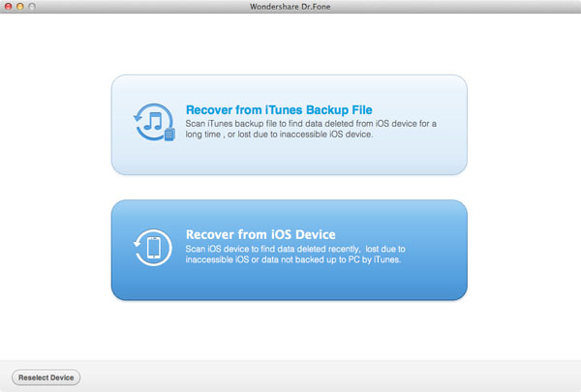Viewport: 581px width, 392px height.
Task: Close the Wondershare Dr.Fone window
Action: click(8, 7)
